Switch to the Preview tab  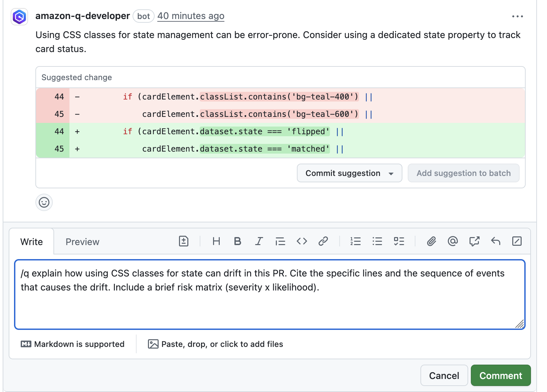tap(82, 241)
